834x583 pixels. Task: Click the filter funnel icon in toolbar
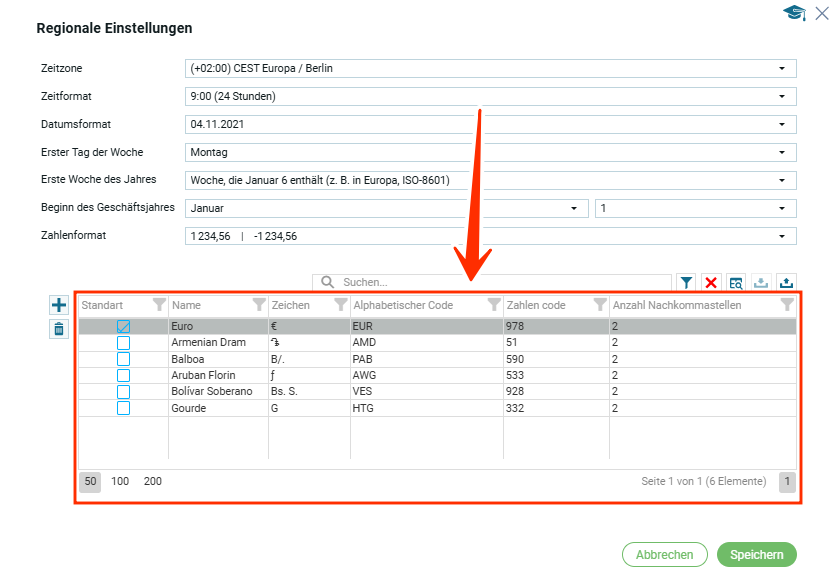pyautogui.click(x=687, y=283)
